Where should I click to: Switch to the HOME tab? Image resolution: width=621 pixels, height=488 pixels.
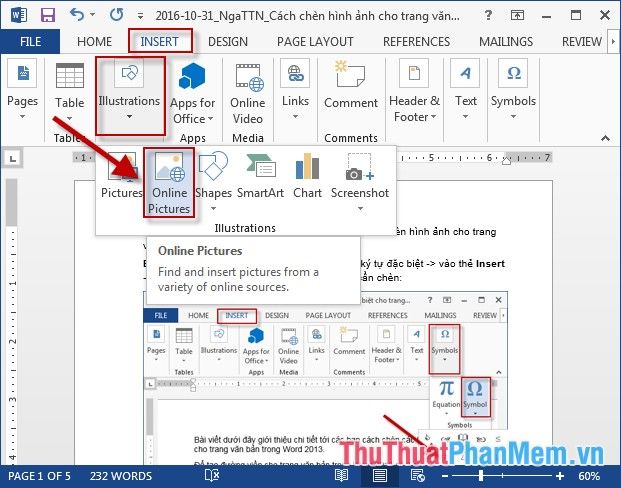pyautogui.click(x=94, y=42)
